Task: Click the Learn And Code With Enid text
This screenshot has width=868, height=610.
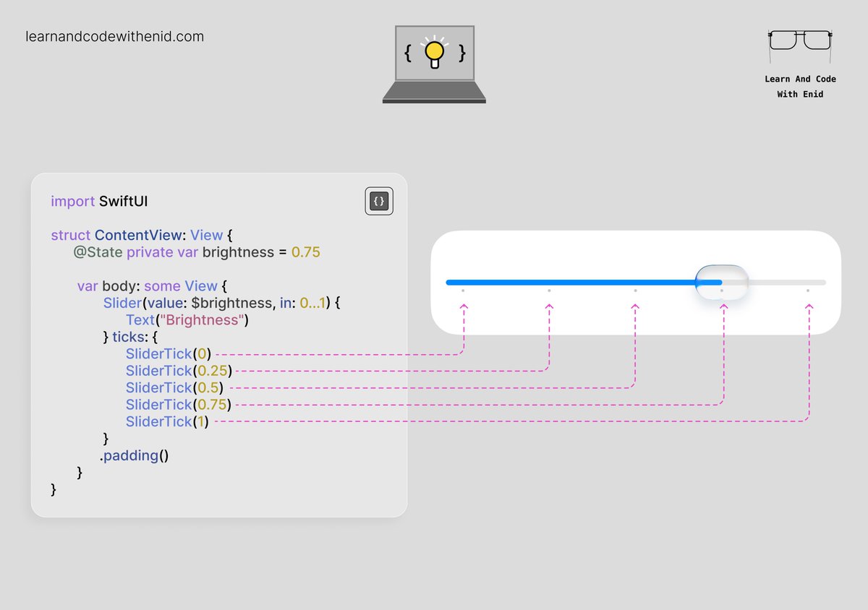Action: [x=800, y=87]
